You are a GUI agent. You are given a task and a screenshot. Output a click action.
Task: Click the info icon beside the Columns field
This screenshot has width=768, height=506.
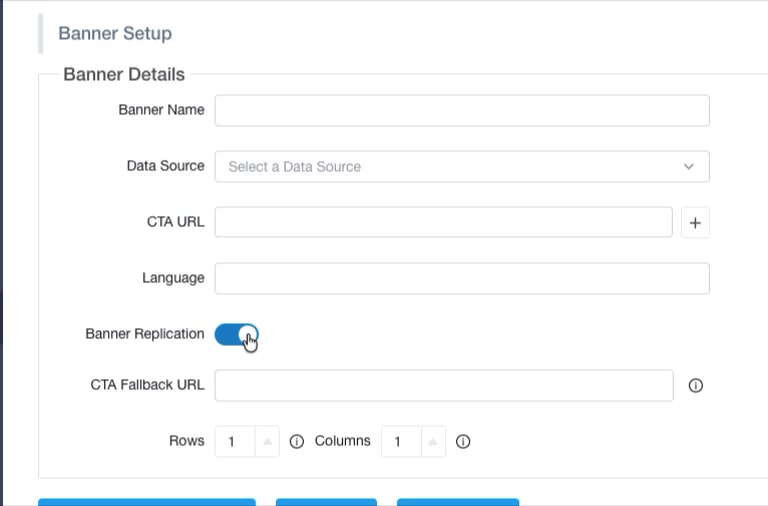[x=463, y=441]
